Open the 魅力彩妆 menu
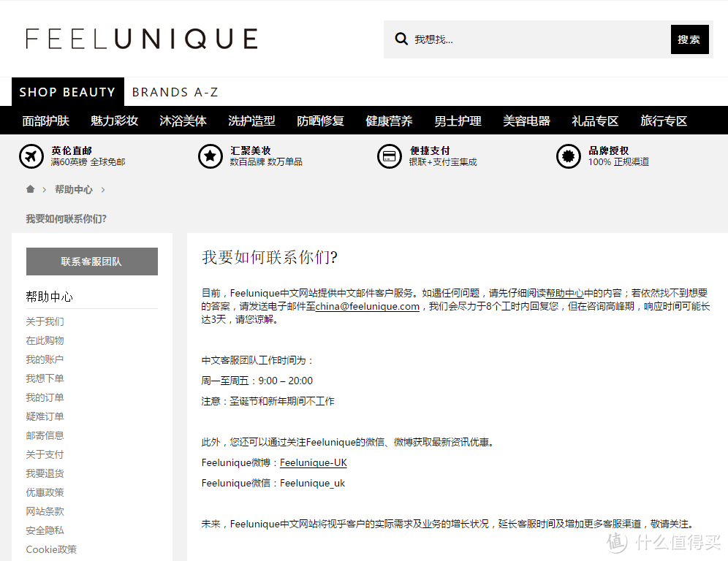This screenshot has height=561, width=728. 114,121
